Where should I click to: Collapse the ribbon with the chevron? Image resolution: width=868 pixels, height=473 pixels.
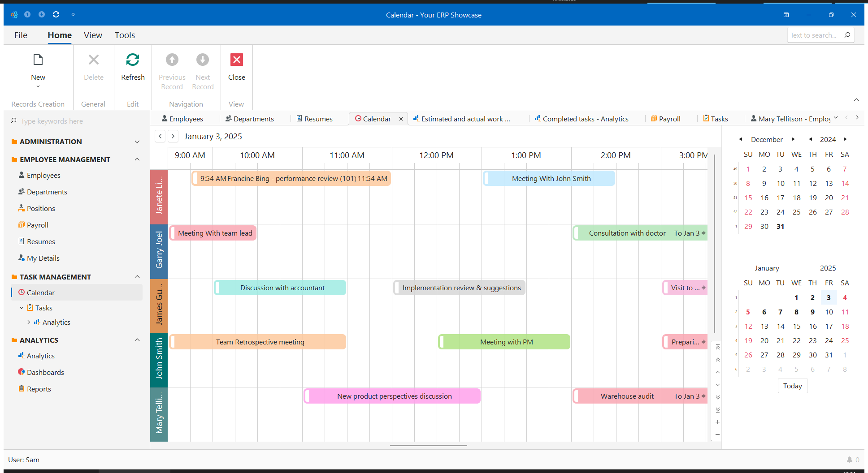click(856, 100)
